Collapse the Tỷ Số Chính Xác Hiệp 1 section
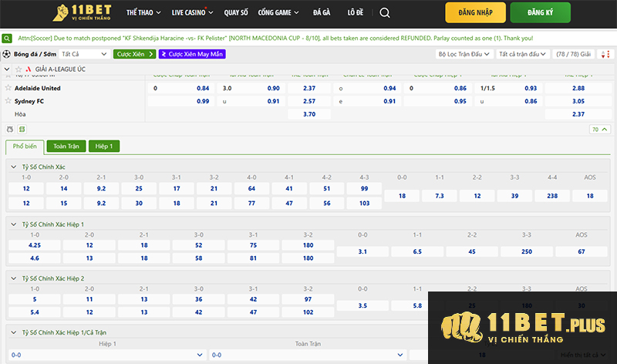 [12, 224]
